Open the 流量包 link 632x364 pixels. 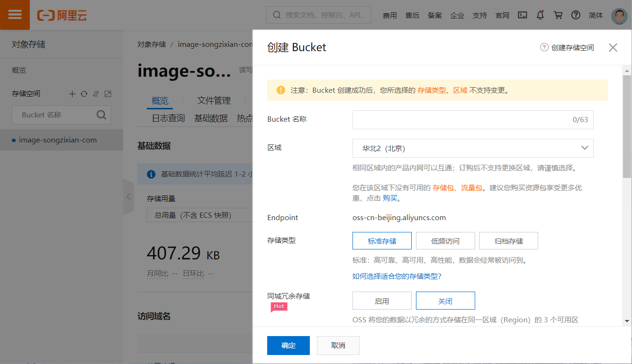[x=471, y=187]
